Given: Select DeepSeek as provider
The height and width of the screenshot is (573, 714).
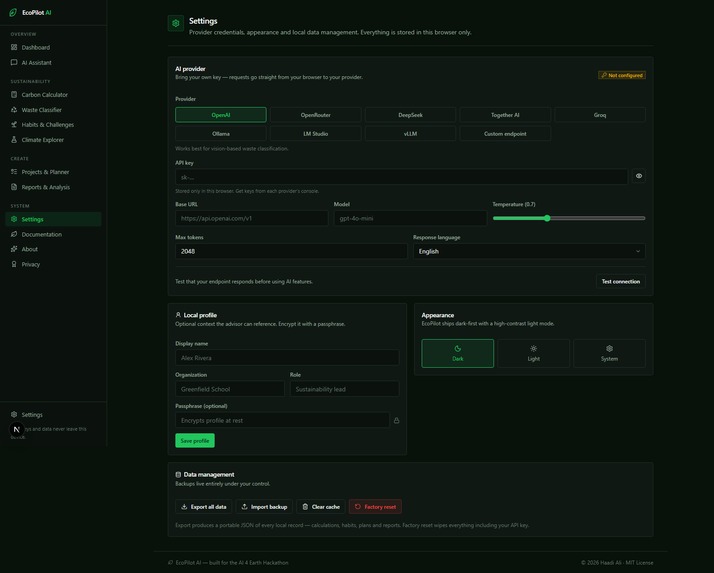Looking at the screenshot, I should click(410, 115).
